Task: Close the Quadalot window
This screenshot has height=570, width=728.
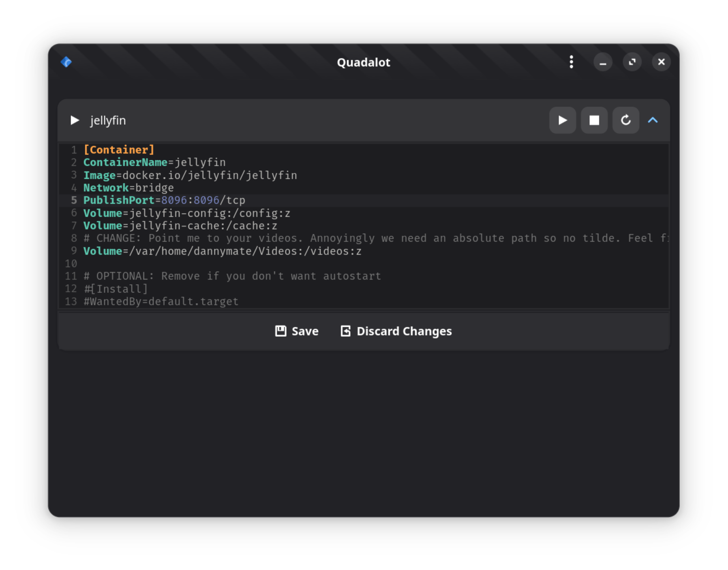Action: click(x=661, y=62)
